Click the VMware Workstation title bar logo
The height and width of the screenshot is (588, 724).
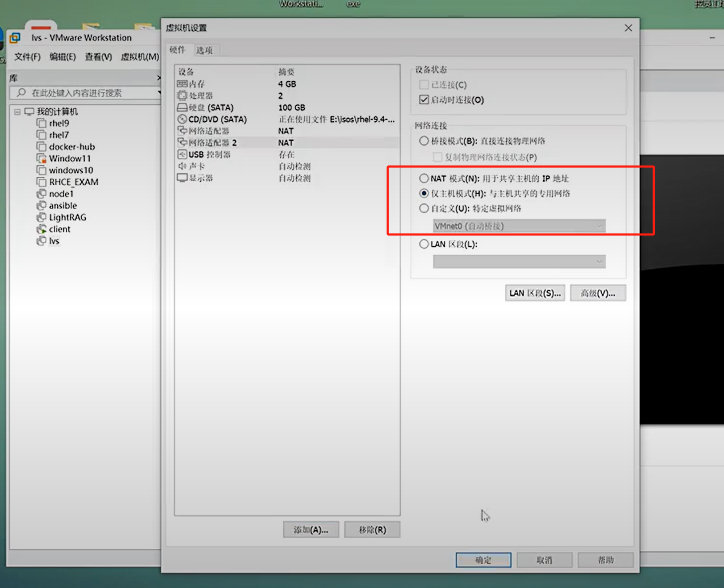click(x=15, y=38)
